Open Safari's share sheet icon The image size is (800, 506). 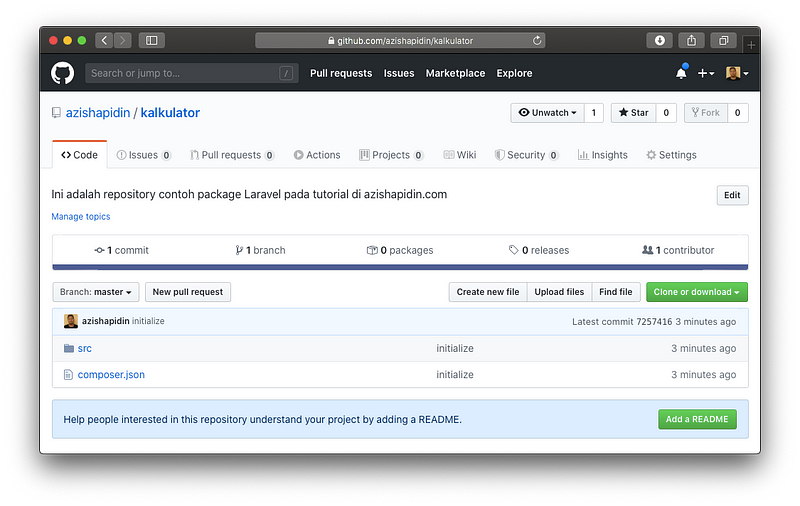pos(690,41)
